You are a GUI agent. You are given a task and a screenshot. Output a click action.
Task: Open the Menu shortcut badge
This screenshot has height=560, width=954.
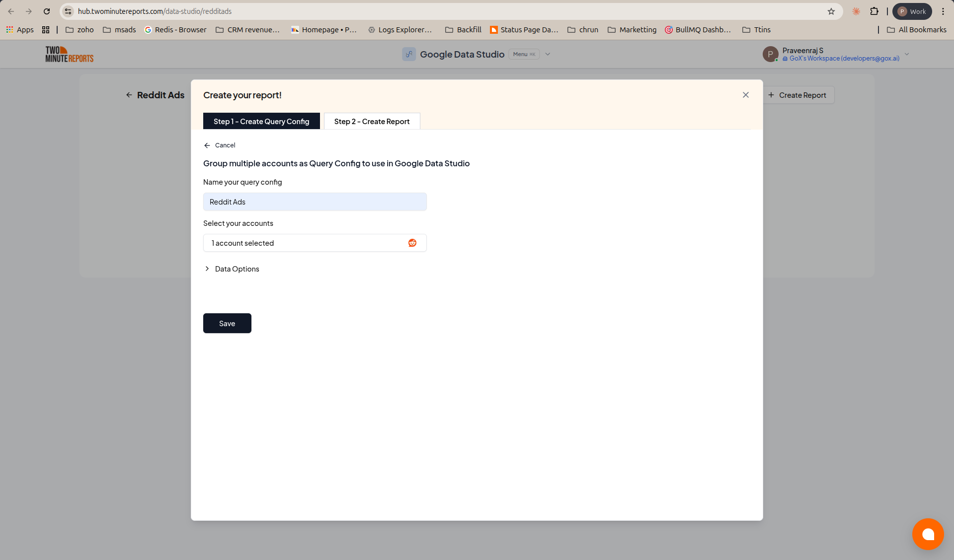[524, 54]
